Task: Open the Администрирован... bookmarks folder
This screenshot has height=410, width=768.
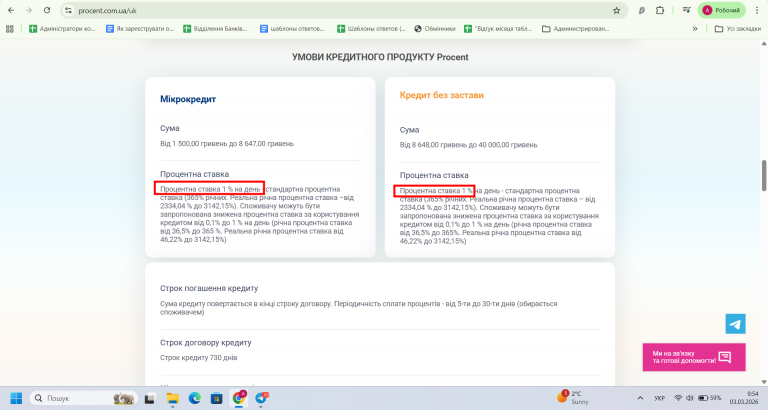Action: [576, 29]
